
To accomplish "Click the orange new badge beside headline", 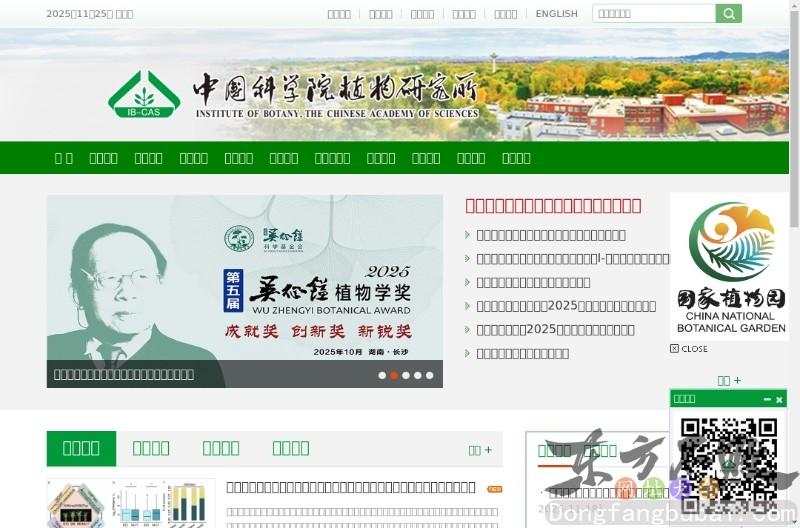I will [x=494, y=489].
